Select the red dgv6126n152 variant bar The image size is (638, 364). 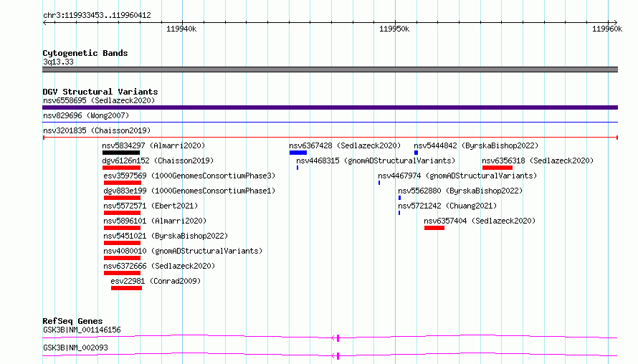(x=121, y=168)
